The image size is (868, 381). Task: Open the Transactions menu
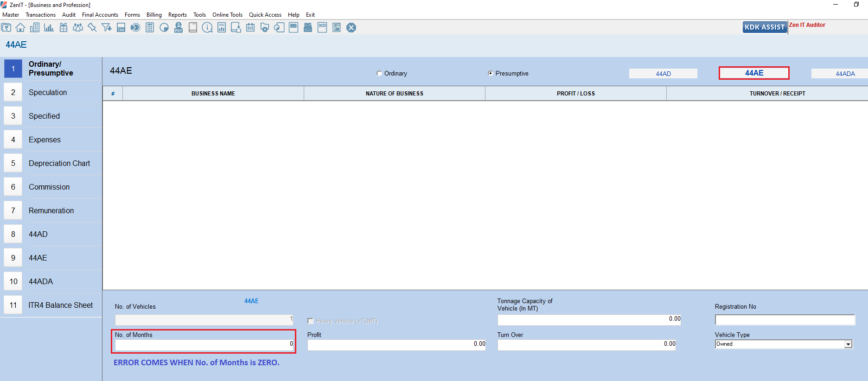point(40,15)
